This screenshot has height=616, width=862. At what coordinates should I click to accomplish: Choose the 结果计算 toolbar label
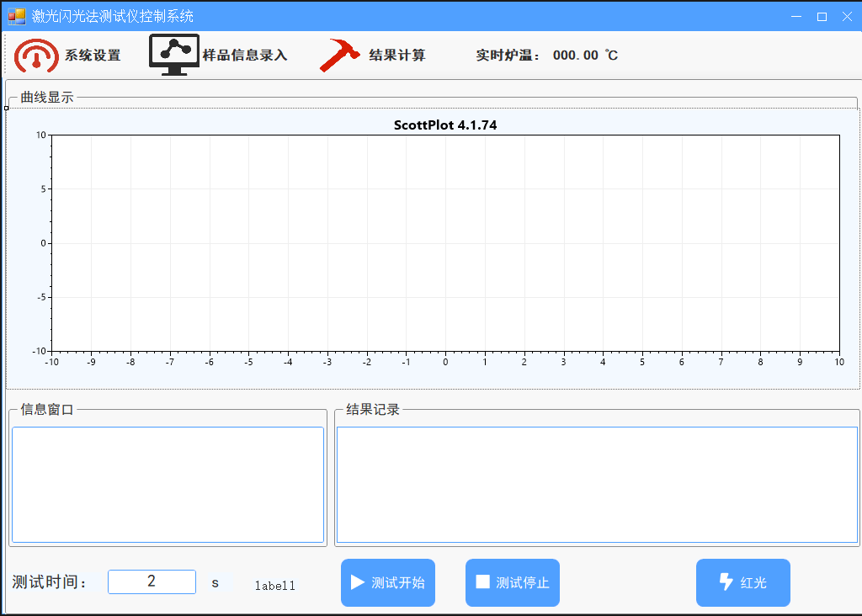397,56
